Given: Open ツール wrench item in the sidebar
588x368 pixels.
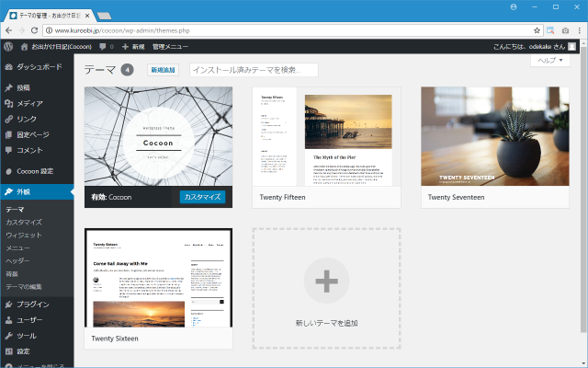Looking at the screenshot, I should [37, 336].
